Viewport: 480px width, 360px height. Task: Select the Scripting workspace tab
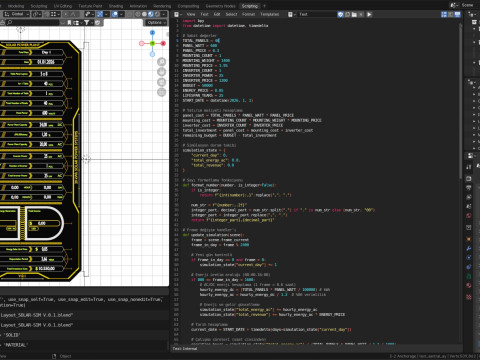tap(250, 6)
